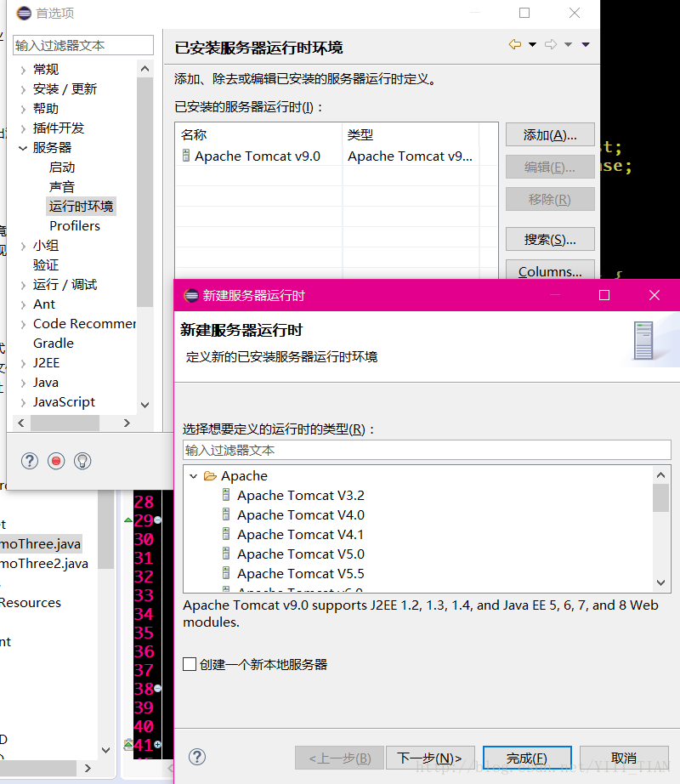Viewport: 680px width, 784px height.
Task: Expand the 小组 preferences category
Action: [x=23, y=246]
